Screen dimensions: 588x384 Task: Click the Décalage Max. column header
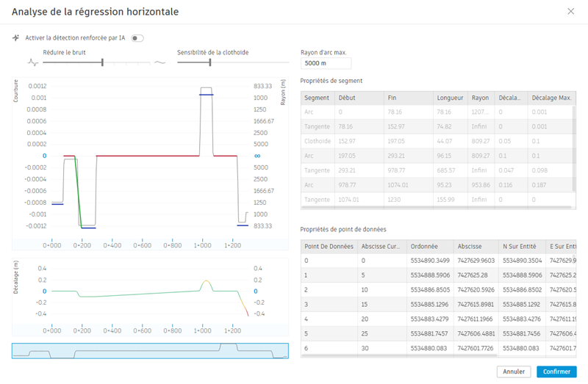[551, 98]
